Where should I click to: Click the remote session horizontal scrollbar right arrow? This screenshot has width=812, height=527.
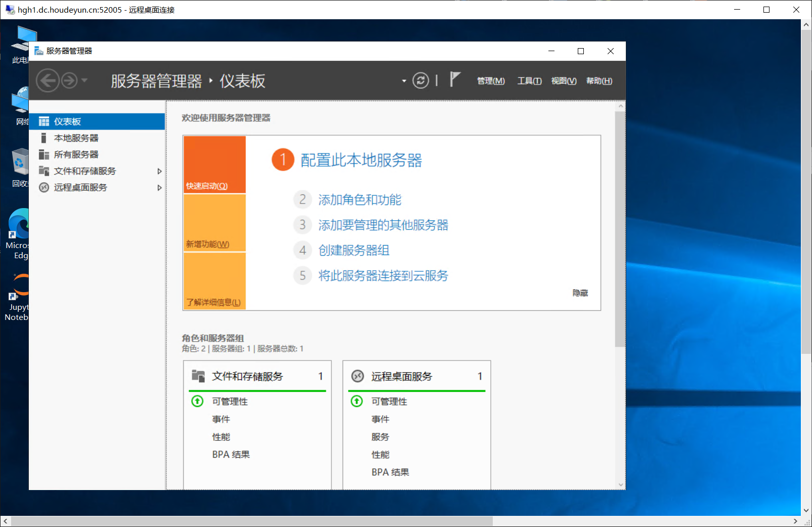tap(795, 521)
